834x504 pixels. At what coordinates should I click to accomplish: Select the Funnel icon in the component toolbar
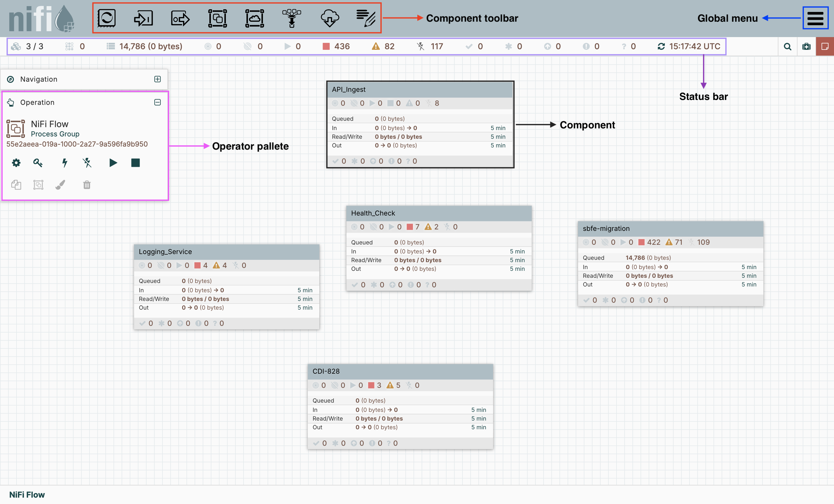point(291,18)
